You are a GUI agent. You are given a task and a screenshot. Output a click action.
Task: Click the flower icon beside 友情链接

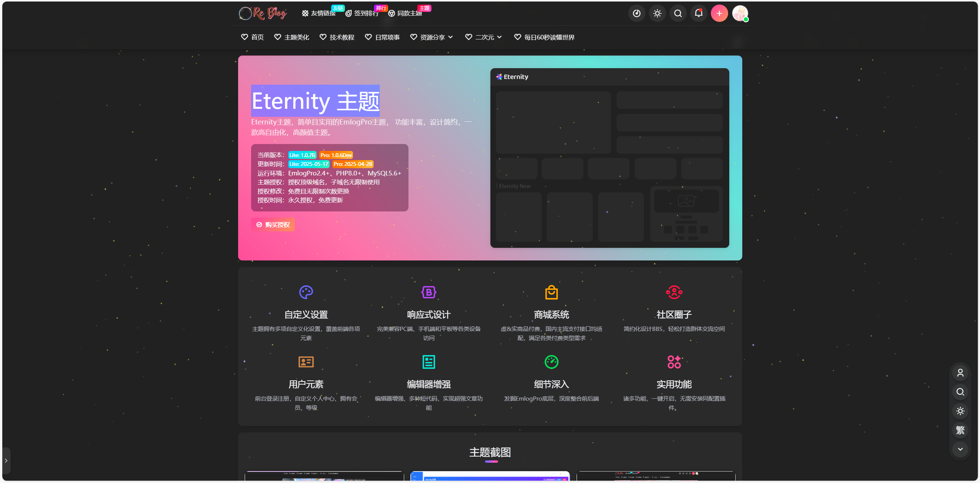305,13
